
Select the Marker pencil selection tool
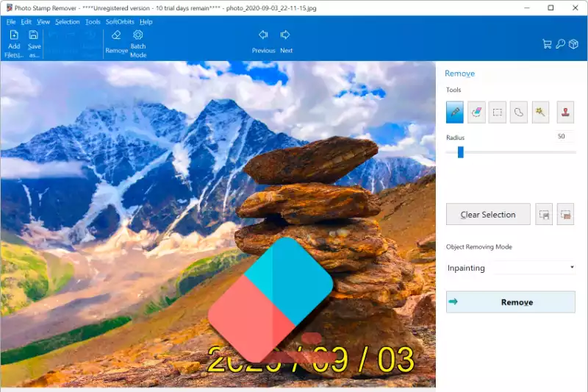coord(454,112)
